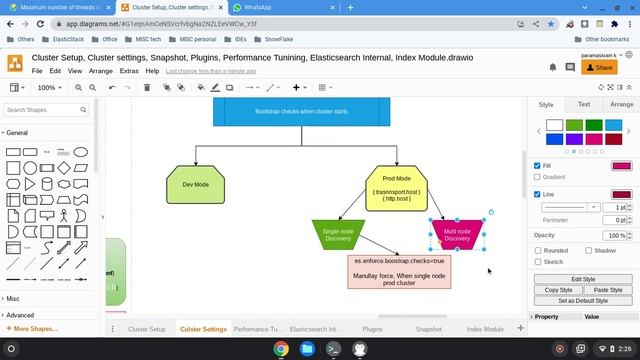
Task: Bring selected shape to front
Action: click(x=167, y=87)
